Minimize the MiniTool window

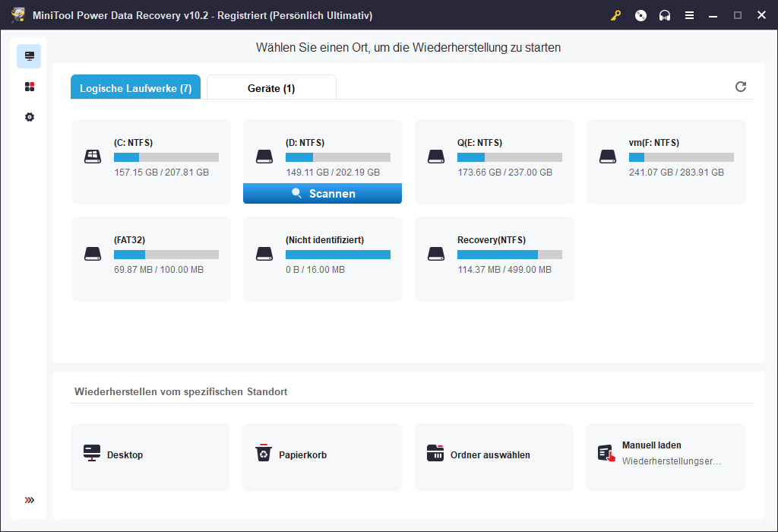(x=713, y=15)
